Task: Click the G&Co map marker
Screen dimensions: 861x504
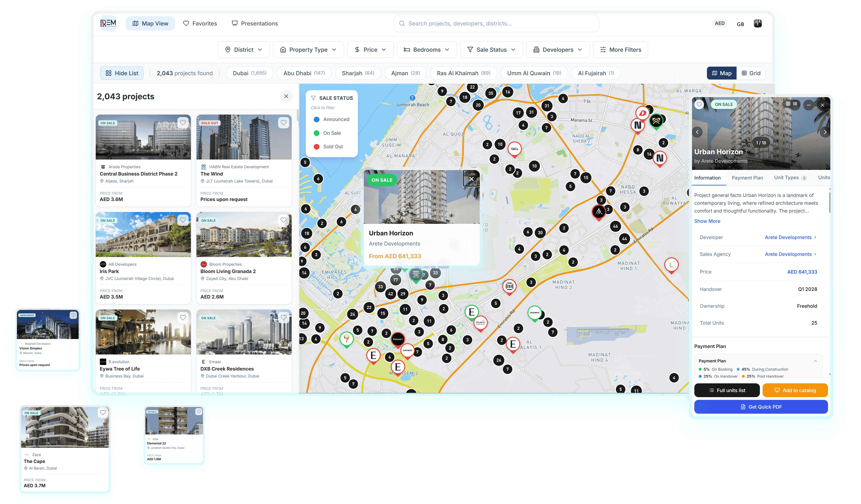Action: [x=514, y=149]
